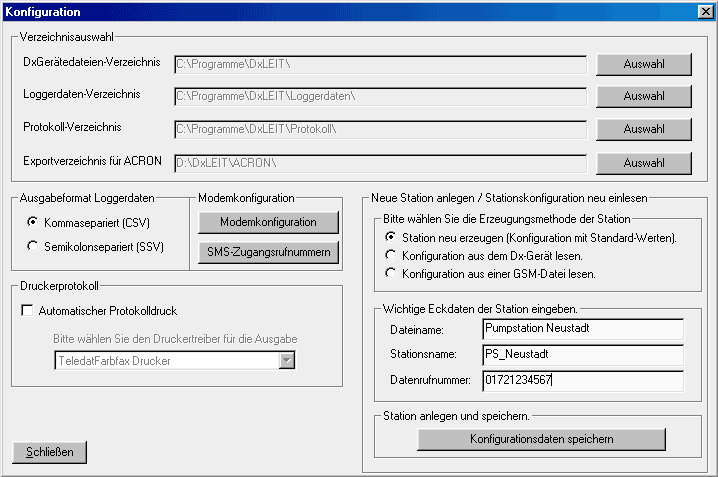Click the Ausgabeformat Loggerdaten group label
718x477 pixels.
point(87,198)
